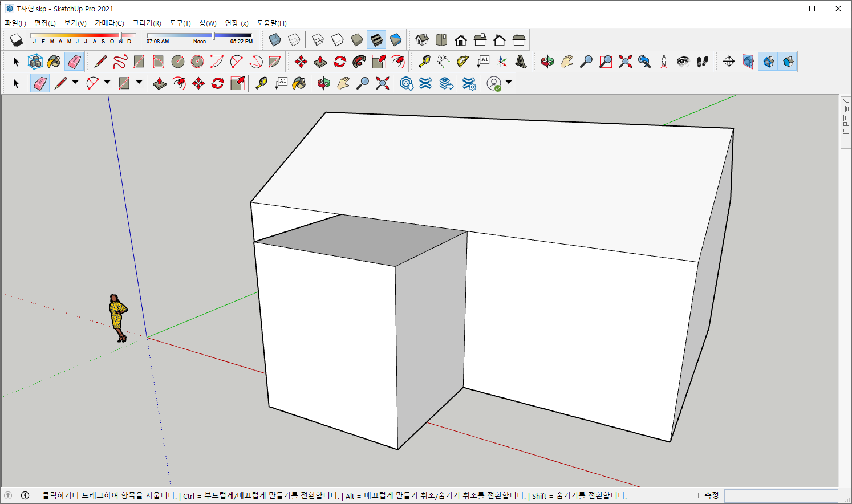Select the 3-Point Arc tool

pyautogui.click(x=255, y=62)
